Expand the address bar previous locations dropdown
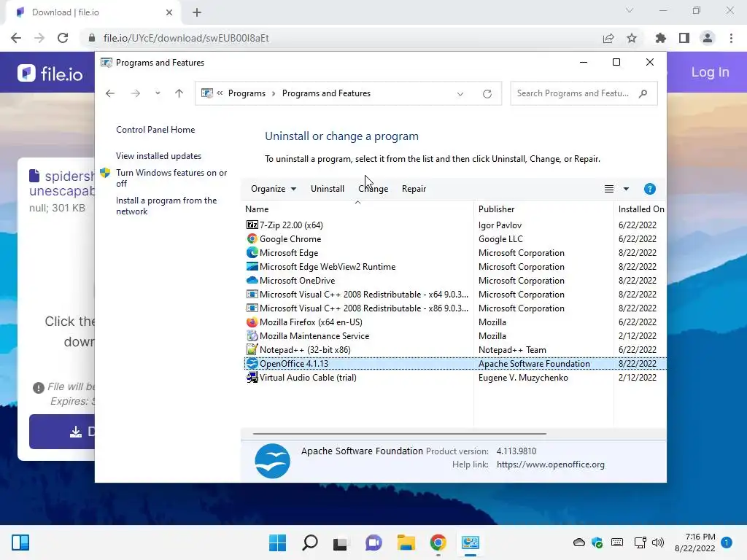The image size is (747, 560). point(460,94)
